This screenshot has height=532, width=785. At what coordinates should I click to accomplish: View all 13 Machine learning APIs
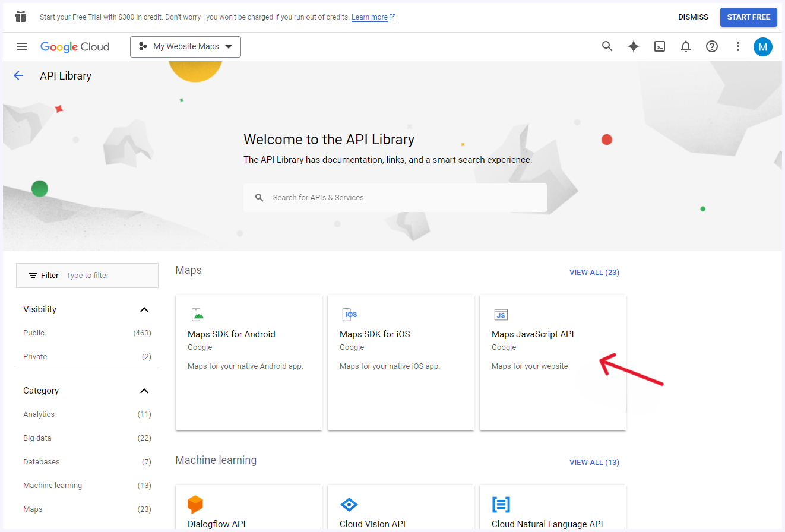point(594,463)
